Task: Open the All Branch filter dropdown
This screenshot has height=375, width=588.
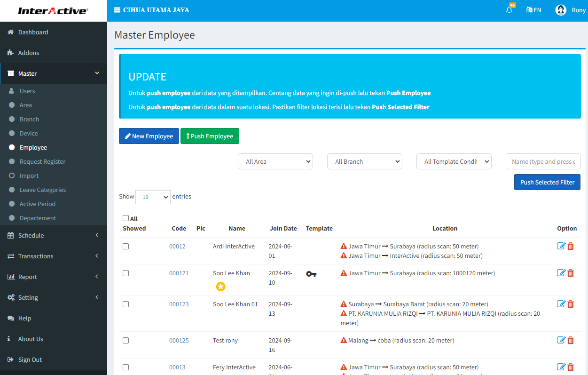Action: click(x=364, y=161)
